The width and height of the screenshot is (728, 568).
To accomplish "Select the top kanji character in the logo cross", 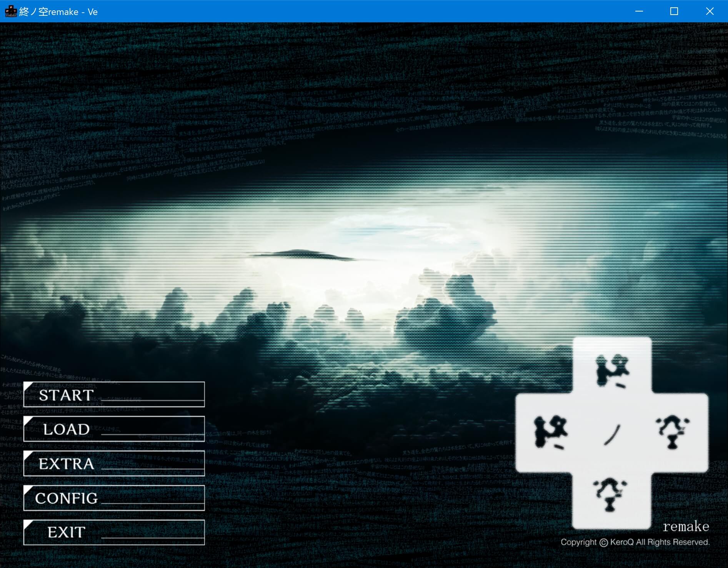I will pyautogui.click(x=611, y=371).
